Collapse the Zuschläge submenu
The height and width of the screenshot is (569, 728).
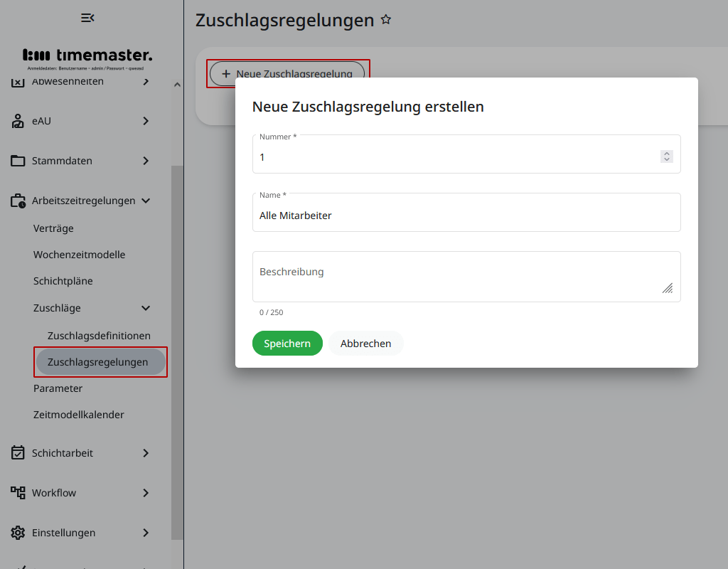(146, 308)
